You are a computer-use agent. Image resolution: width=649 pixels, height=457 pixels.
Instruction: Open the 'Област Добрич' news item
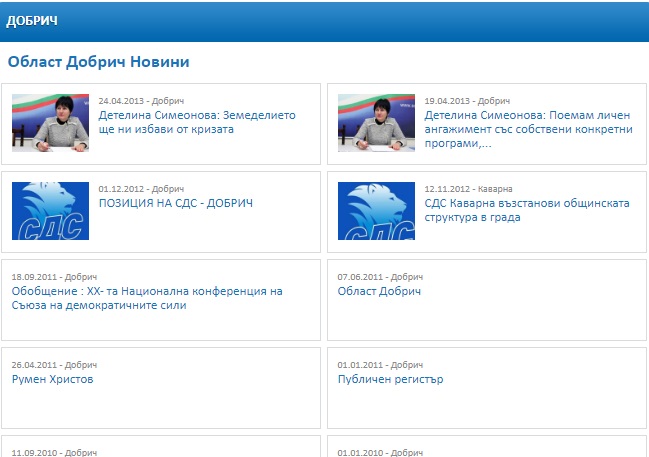click(x=379, y=291)
